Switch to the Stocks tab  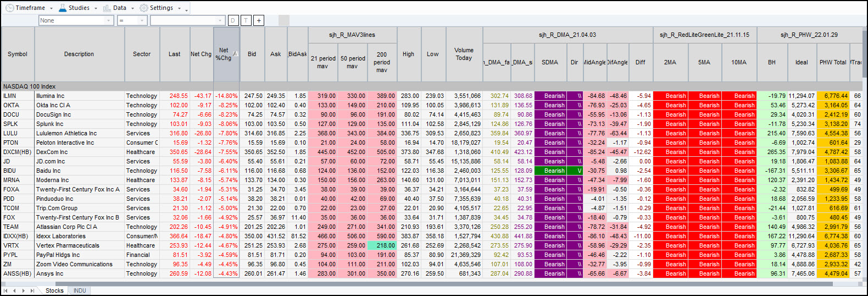click(x=54, y=290)
